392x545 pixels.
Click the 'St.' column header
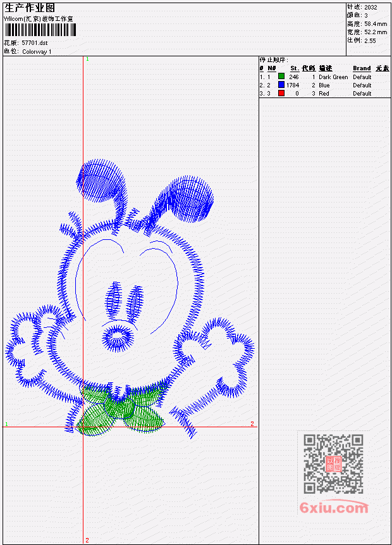(295, 68)
